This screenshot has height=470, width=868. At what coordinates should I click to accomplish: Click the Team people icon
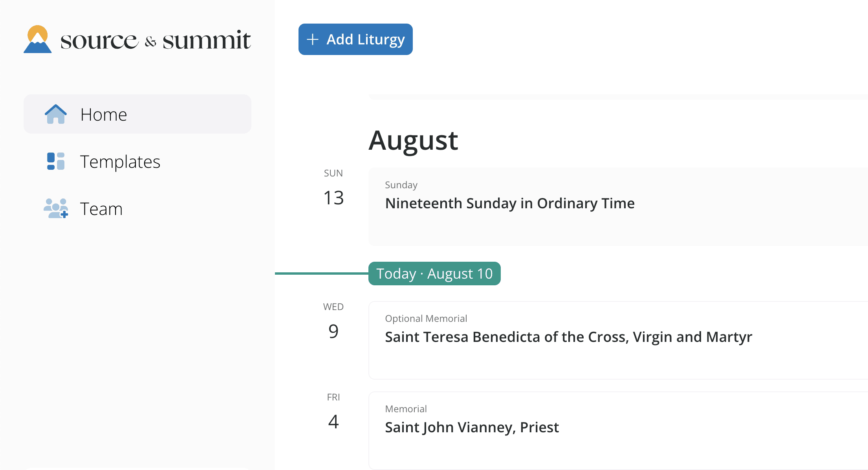56,208
